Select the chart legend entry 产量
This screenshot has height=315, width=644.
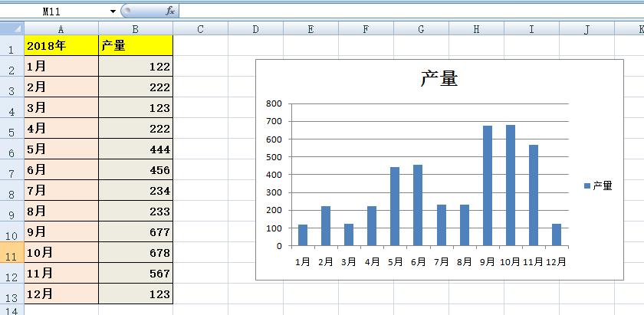tap(603, 185)
